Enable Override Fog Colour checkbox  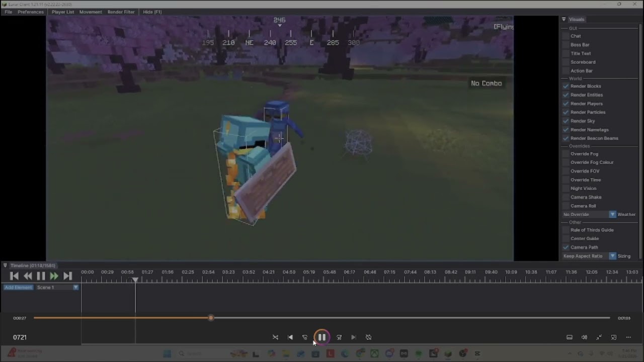tap(566, 162)
